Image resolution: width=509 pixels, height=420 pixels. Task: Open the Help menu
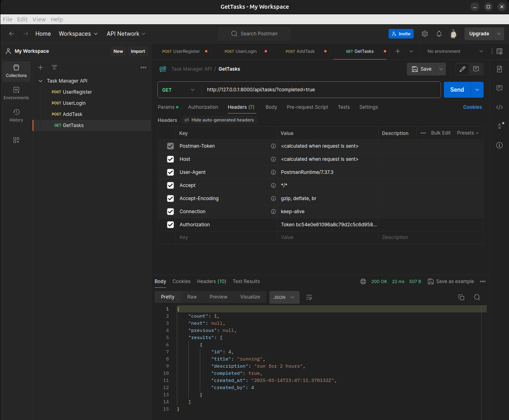(x=57, y=19)
